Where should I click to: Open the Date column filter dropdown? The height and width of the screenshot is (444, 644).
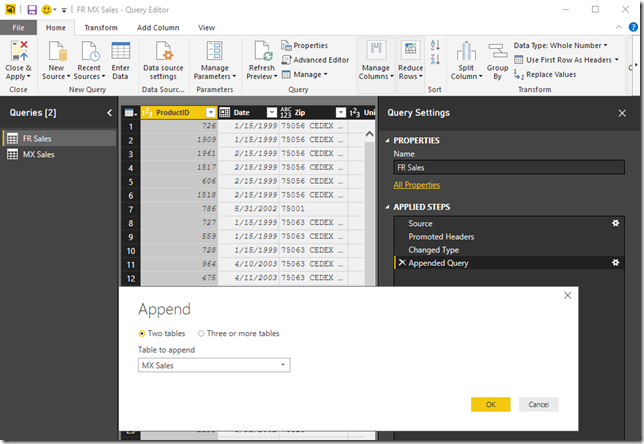[271, 113]
